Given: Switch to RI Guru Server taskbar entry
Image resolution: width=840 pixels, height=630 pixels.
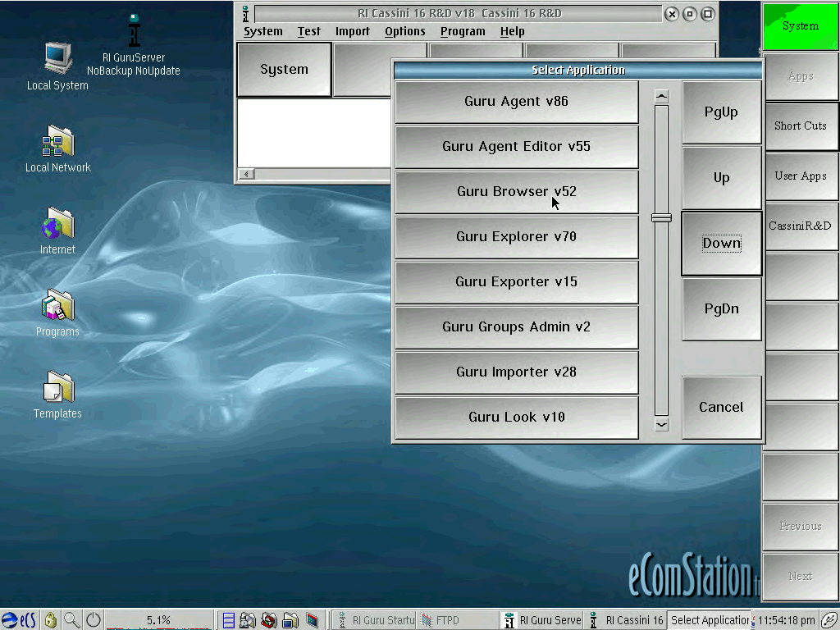Looking at the screenshot, I should coord(543,620).
